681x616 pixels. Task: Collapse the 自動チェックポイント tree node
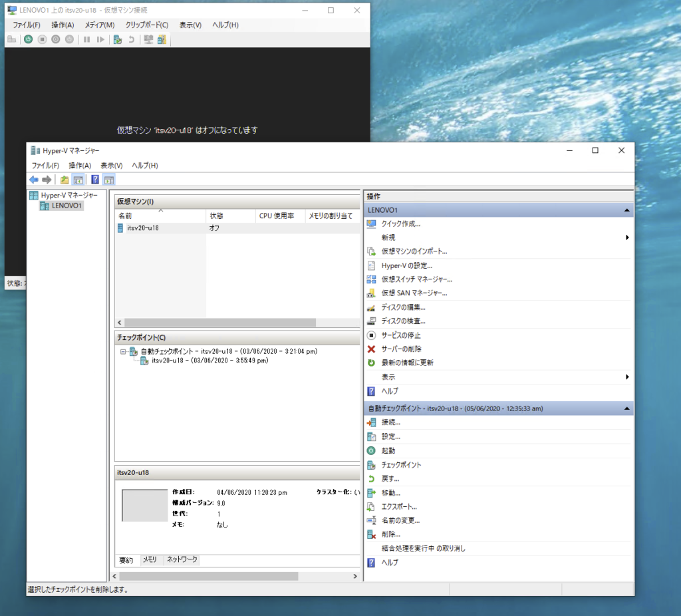click(x=123, y=351)
